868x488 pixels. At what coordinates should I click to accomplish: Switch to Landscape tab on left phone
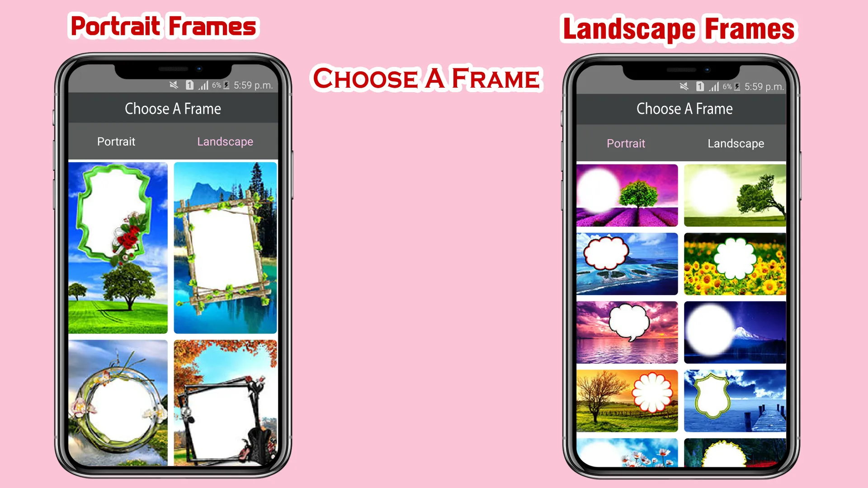click(225, 141)
